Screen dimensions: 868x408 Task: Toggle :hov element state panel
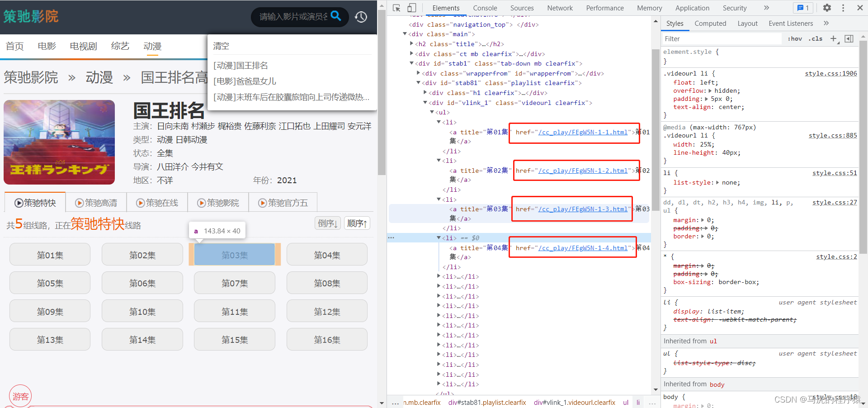pyautogui.click(x=795, y=38)
